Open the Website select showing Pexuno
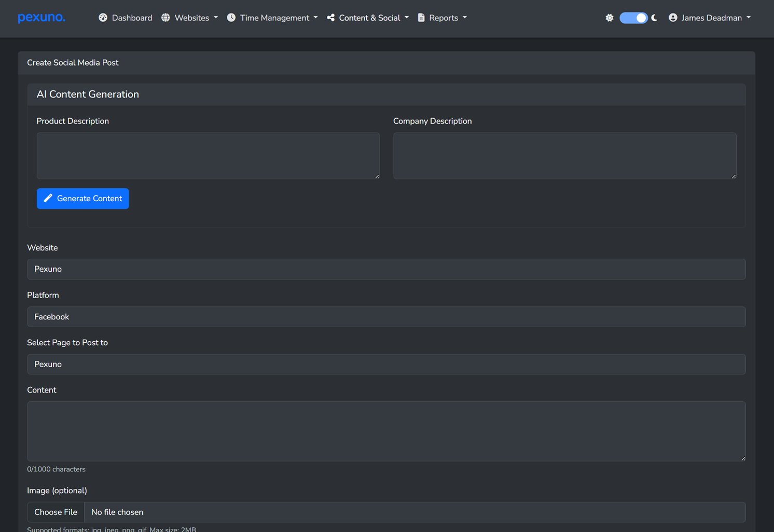 (x=386, y=269)
